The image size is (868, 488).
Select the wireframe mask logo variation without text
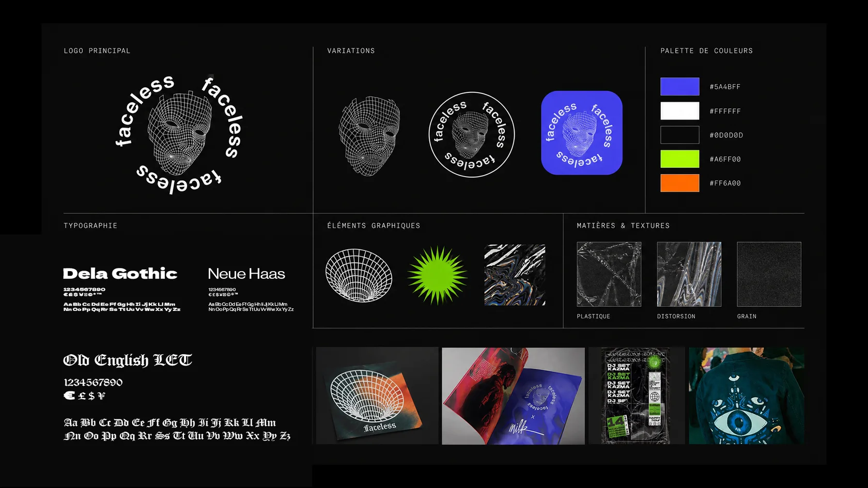[369, 136]
